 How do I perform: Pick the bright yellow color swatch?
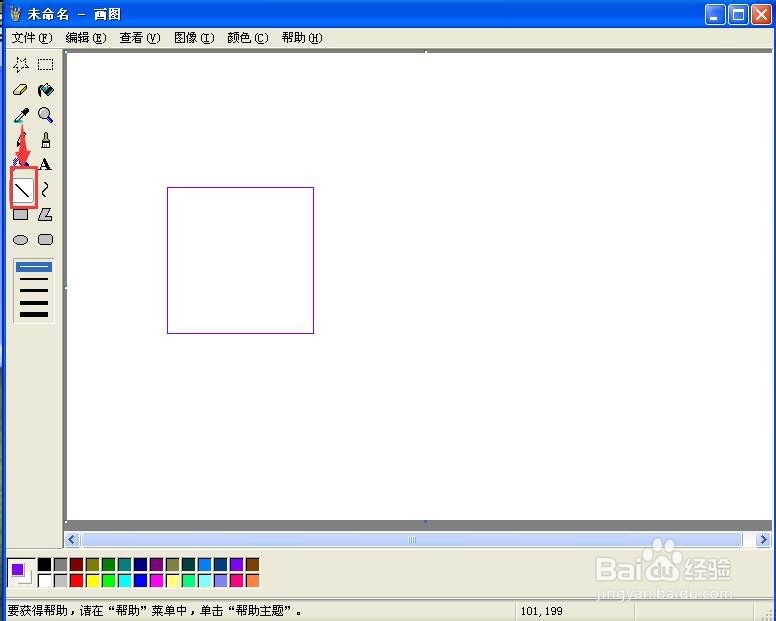click(93, 580)
